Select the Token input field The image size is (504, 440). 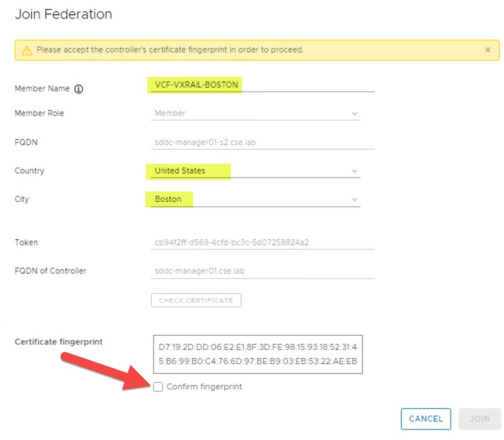click(x=262, y=243)
